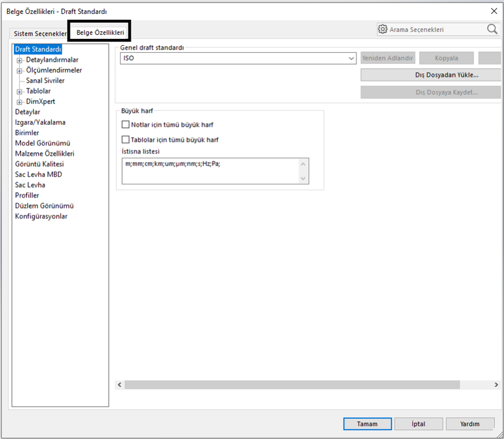This screenshot has height=439, width=504.
Task: Select Birimler in the left tree
Action: (27, 133)
